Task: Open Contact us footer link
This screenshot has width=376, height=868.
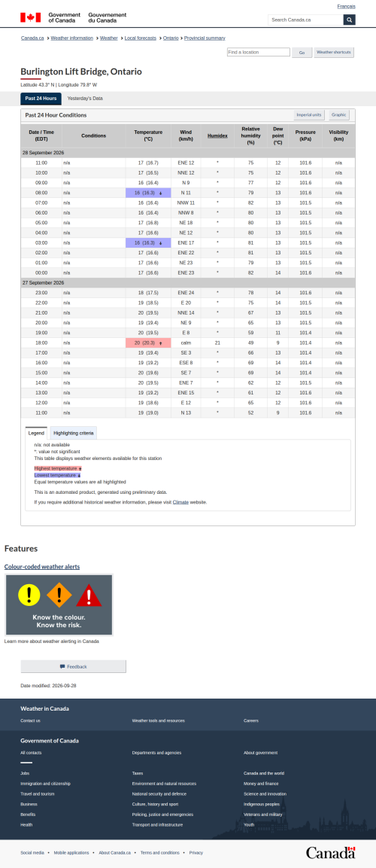Action: click(30, 720)
